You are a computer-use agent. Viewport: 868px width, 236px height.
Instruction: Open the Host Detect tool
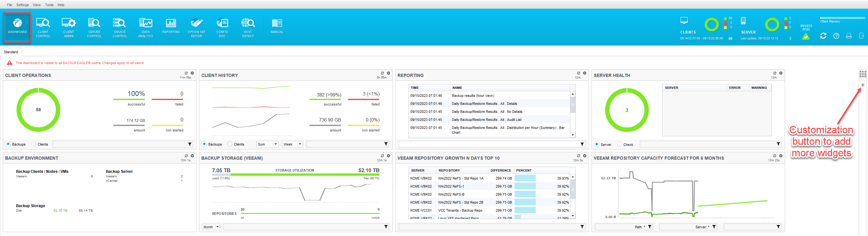(x=248, y=27)
